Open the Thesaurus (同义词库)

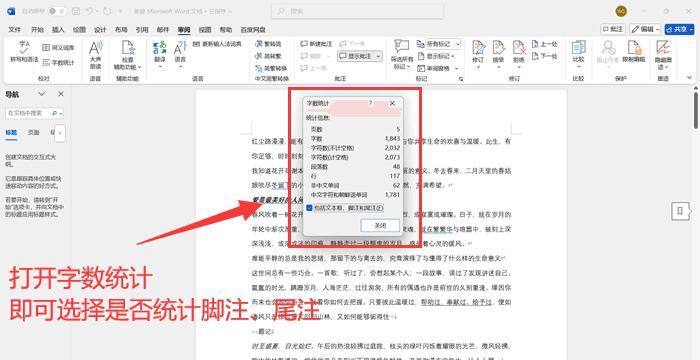click(58, 47)
